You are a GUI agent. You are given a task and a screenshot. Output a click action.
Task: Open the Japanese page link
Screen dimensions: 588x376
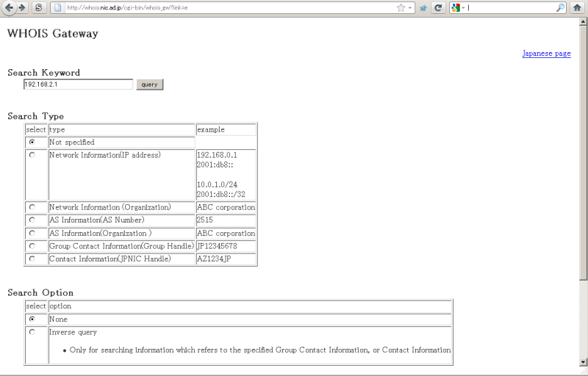546,54
